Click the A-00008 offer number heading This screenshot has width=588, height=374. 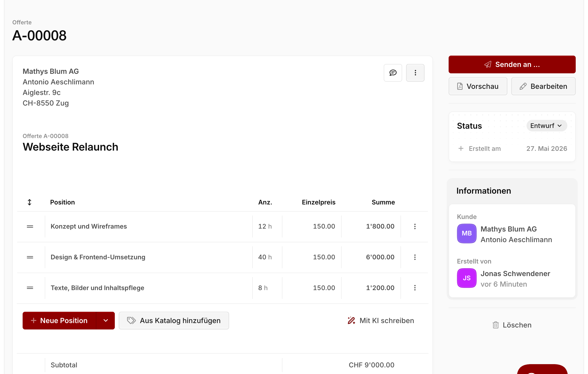pos(39,35)
